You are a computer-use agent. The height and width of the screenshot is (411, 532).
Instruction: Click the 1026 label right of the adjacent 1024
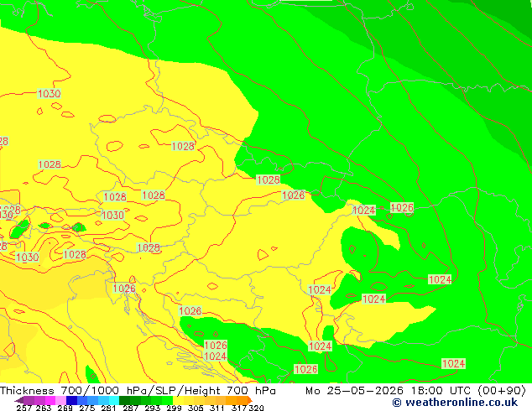[x=402, y=207]
